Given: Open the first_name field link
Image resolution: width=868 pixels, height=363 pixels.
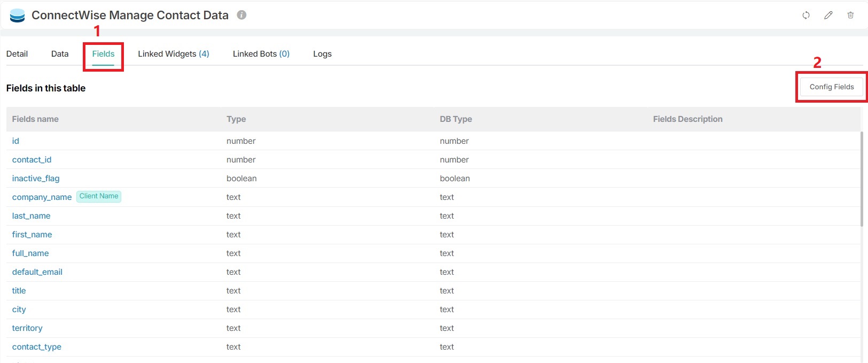Looking at the screenshot, I should 32,235.
